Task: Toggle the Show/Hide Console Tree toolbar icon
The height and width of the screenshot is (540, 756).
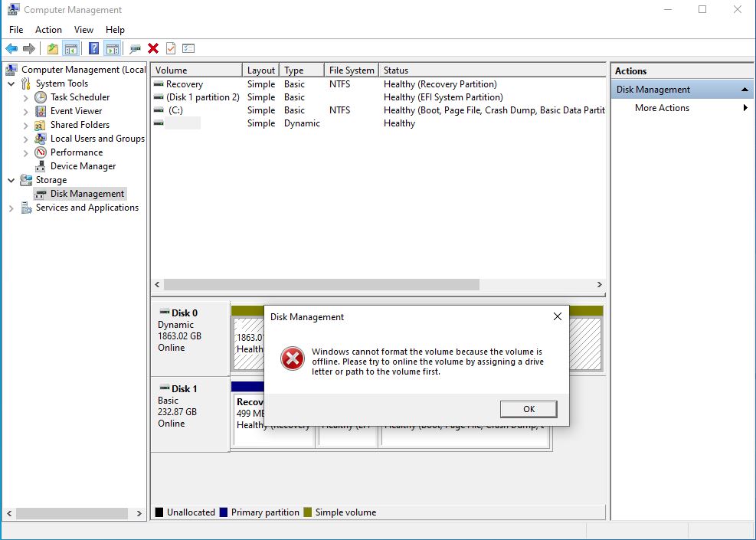Action: [x=71, y=48]
